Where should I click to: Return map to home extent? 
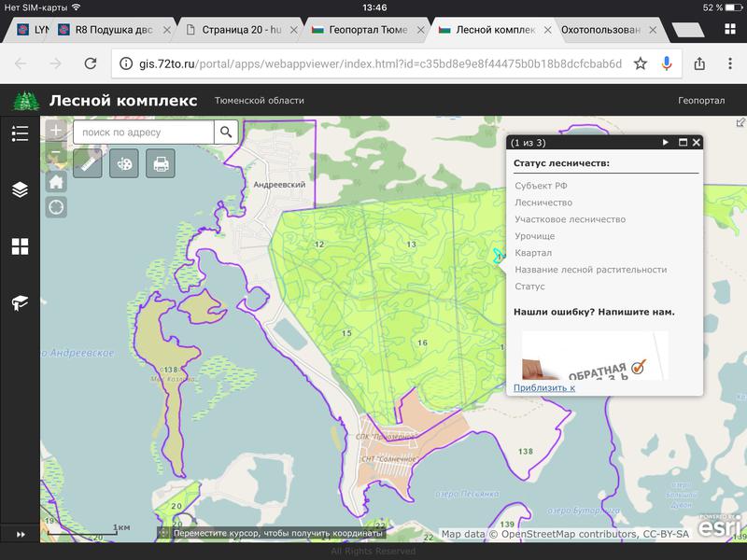56,182
